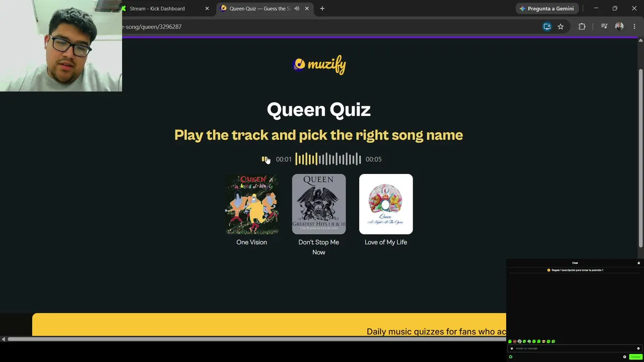The image size is (644, 362).
Task: Pause the Queen quiz track
Action: point(265,159)
